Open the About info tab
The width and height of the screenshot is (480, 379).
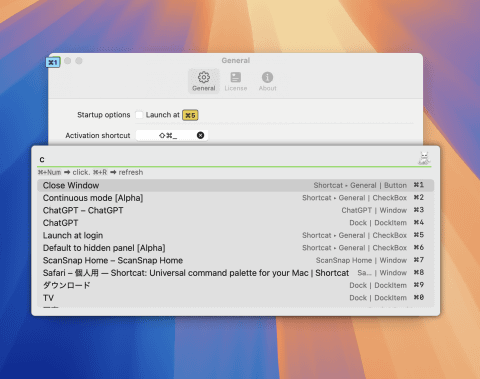tap(267, 81)
